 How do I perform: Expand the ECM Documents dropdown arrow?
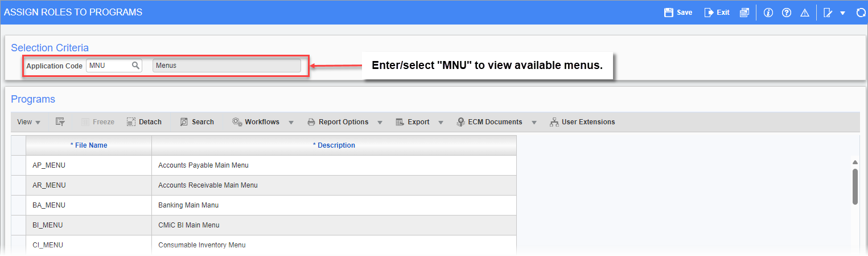[x=533, y=123]
